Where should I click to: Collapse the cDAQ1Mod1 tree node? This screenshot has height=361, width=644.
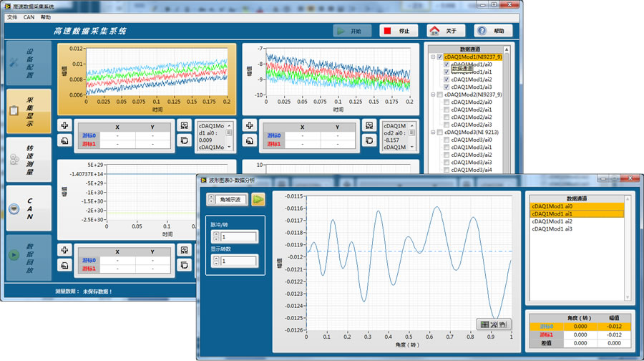(x=431, y=57)
